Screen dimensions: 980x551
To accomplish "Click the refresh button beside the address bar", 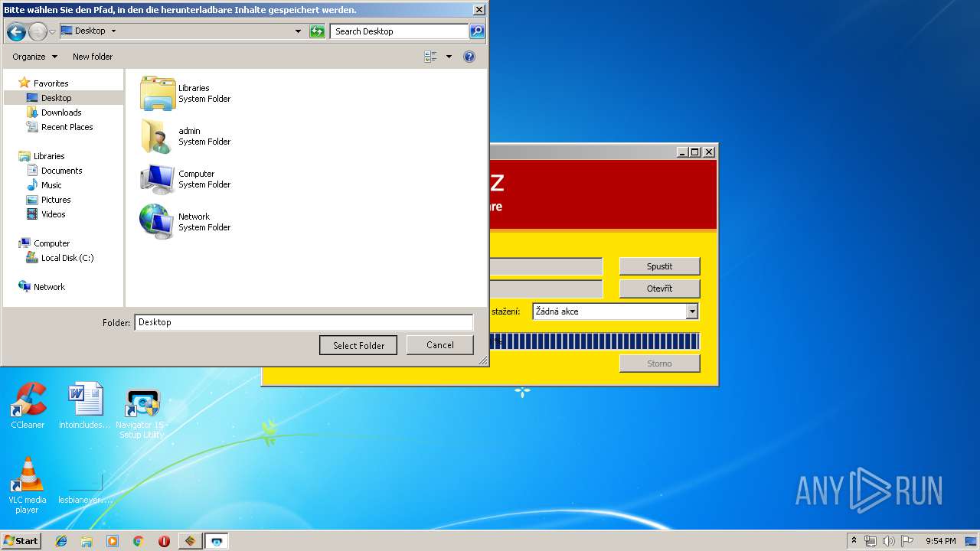I will pyautogui.click(x=317, y=31).
